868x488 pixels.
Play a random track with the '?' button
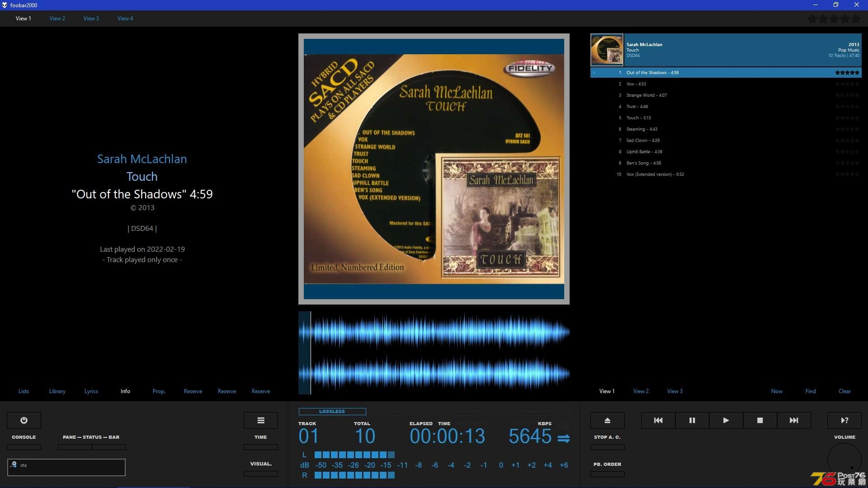pos(844,420)
